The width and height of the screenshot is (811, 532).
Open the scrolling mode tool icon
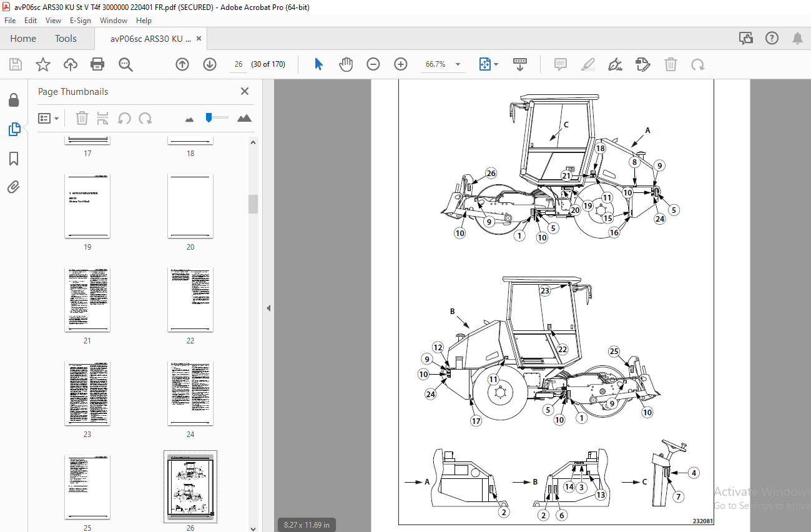tap(520, 64)
